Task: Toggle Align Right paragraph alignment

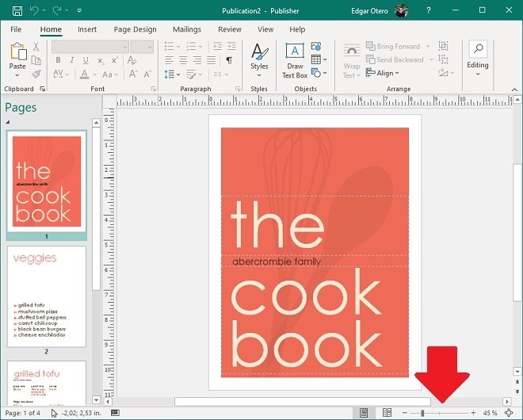Action: [x=197, y=60]
